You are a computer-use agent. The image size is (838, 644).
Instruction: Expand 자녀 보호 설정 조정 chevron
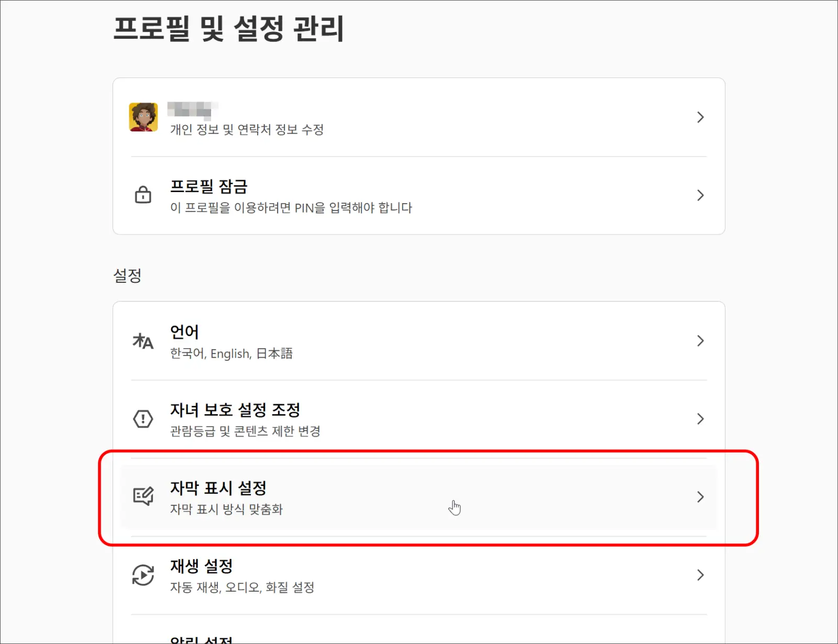pos(700,419)
